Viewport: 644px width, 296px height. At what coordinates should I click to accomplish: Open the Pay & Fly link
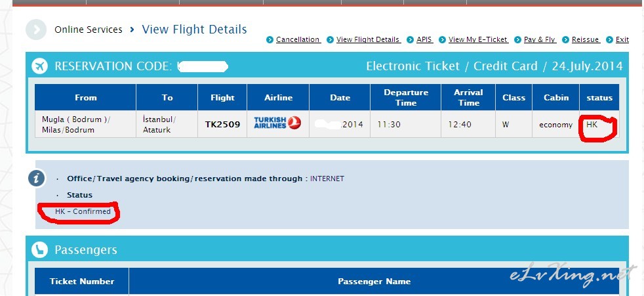[x=540, y=39]
